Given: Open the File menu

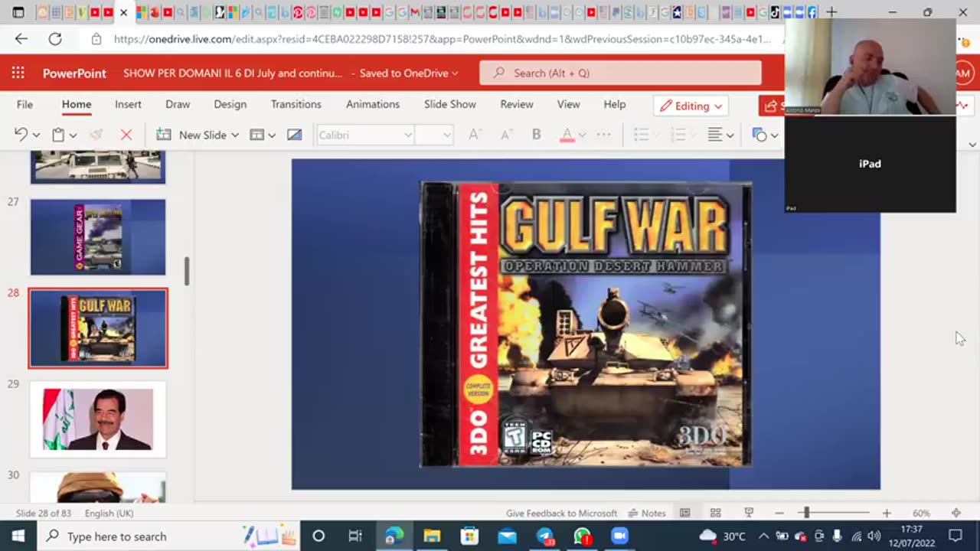Looking at the screenshot, I should 24,104.
